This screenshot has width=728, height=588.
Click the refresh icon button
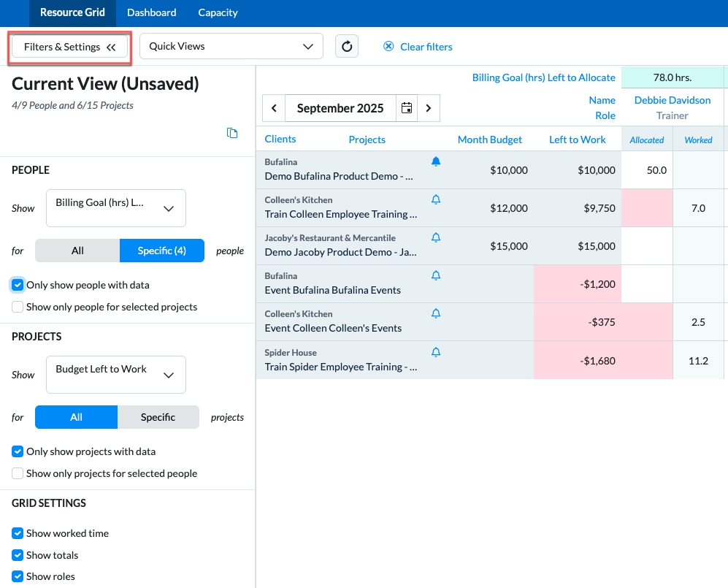(x=347, y=47)
